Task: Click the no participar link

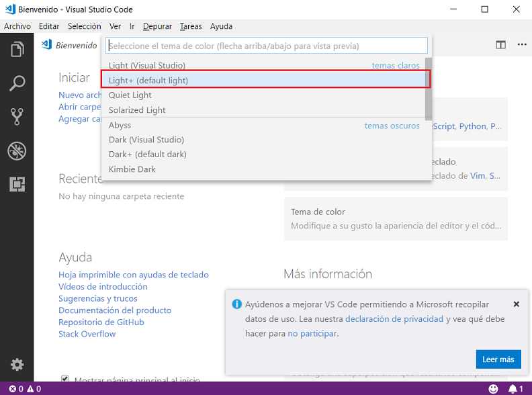Action: click(312, 334)
